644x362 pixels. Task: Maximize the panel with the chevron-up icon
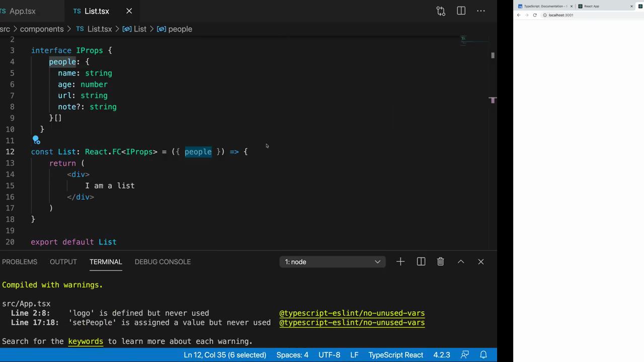(x=461, y=261)
